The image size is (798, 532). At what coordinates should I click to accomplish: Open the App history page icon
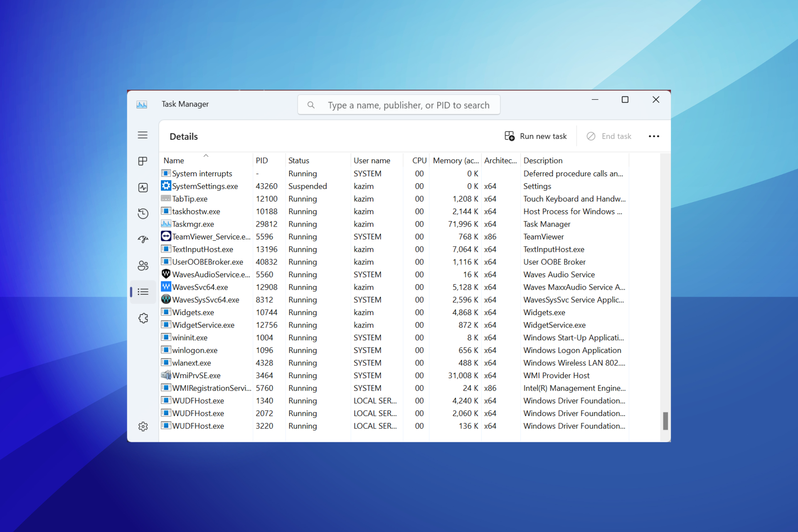pos(143,214)
